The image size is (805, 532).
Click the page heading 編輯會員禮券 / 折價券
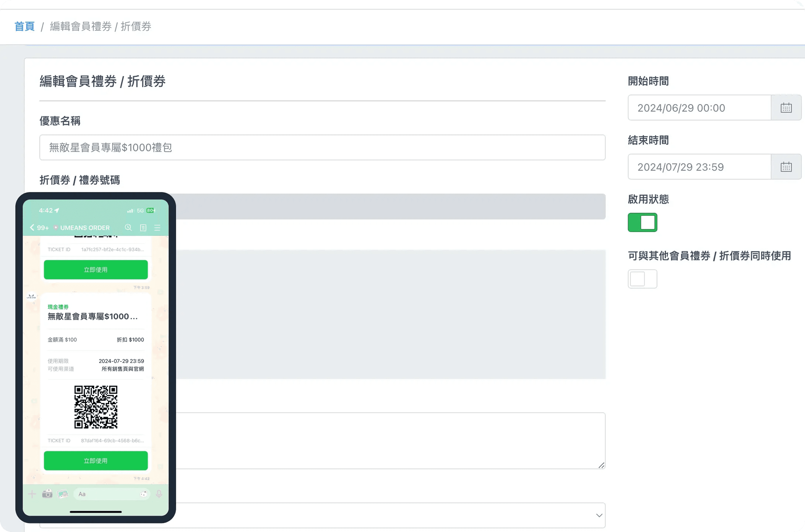103,82
